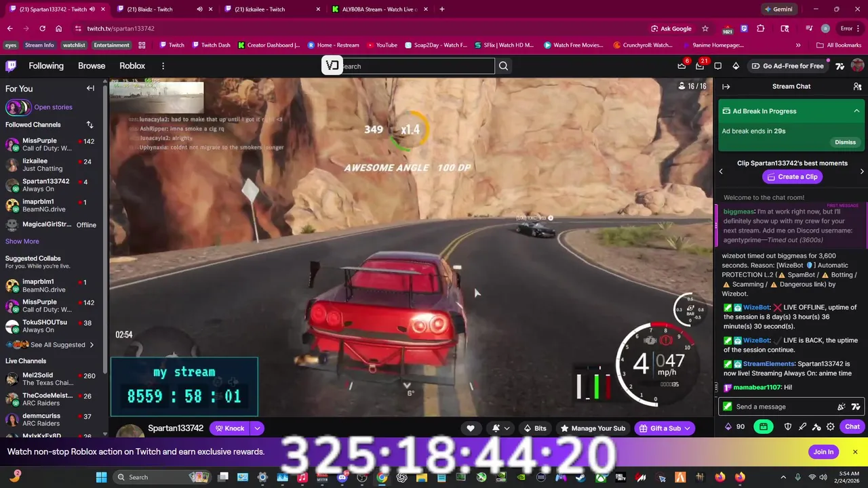Open the Xbox app in the taskbar

click(601, 477)
